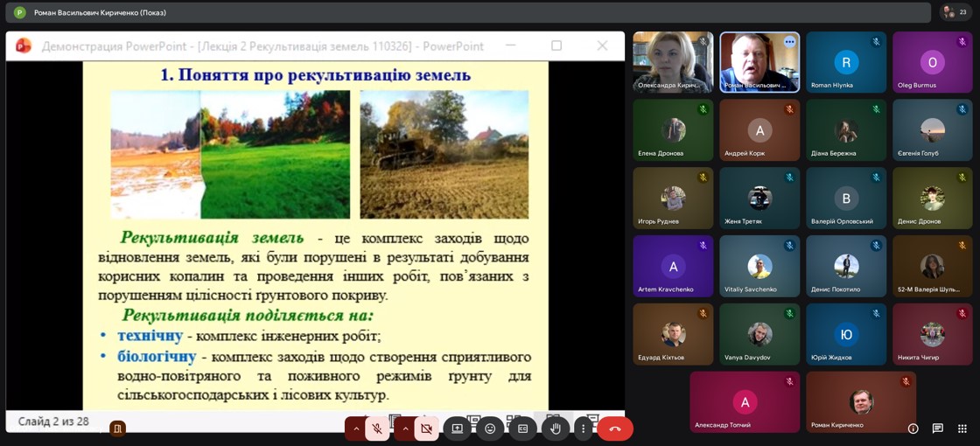Click the green P avatar in presenter bar

click(20, 12)
